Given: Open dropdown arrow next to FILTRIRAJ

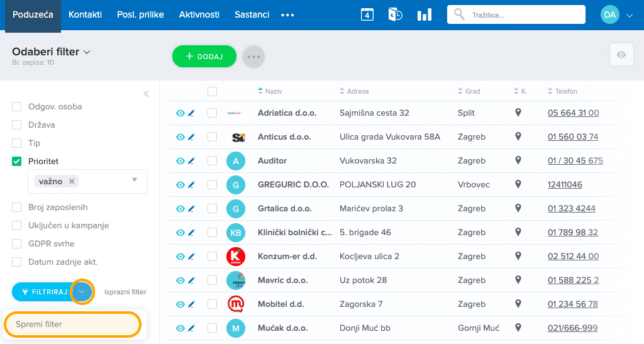Looking at the screenshot, I should coord(82,291).
